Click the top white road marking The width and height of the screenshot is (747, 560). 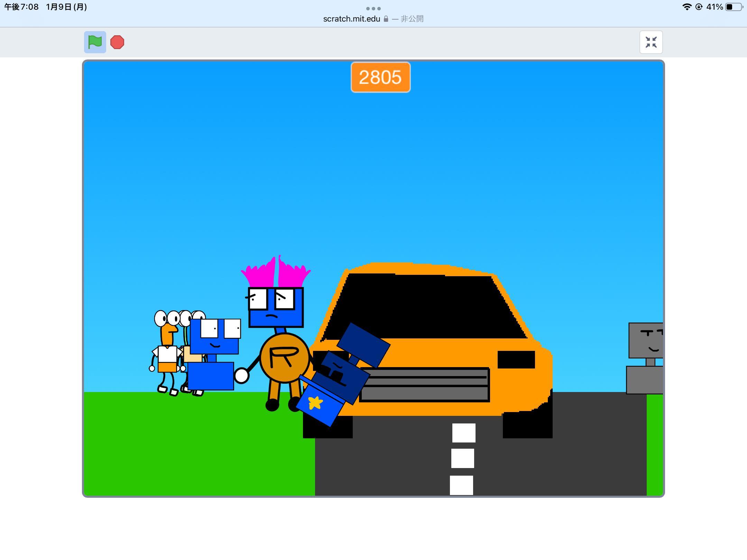point(463,432)
